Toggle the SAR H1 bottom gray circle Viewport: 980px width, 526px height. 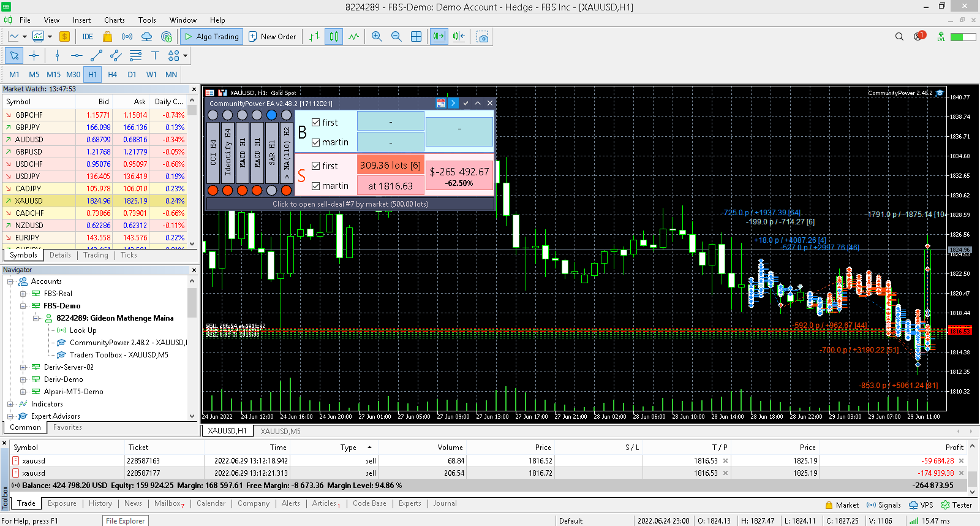(x=271, y=190)
